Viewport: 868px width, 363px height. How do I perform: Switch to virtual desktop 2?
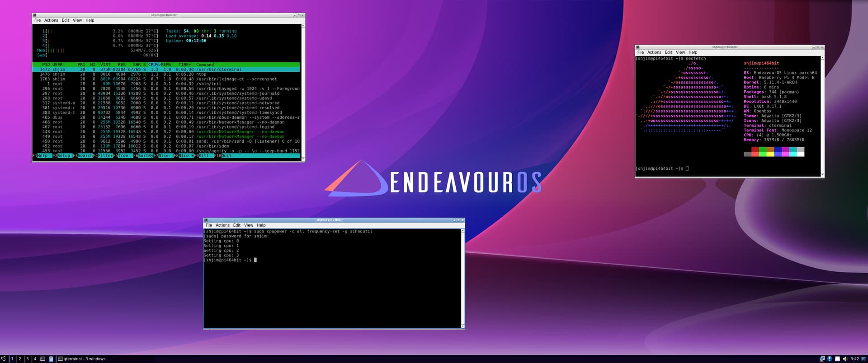click(x=20, y=359)
